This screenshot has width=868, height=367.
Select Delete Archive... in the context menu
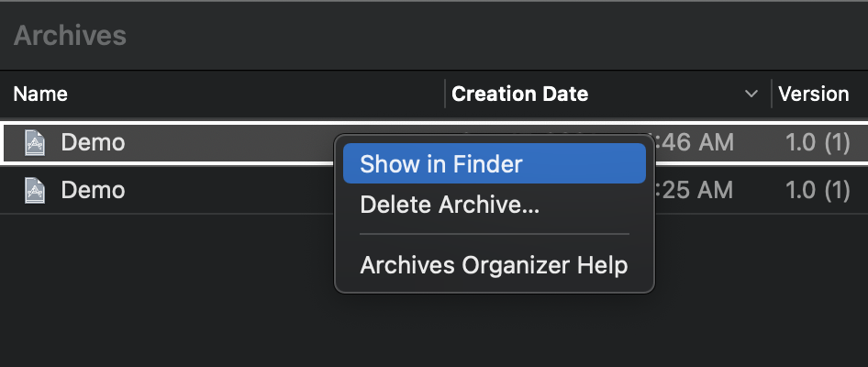click(x=450, y=205)
